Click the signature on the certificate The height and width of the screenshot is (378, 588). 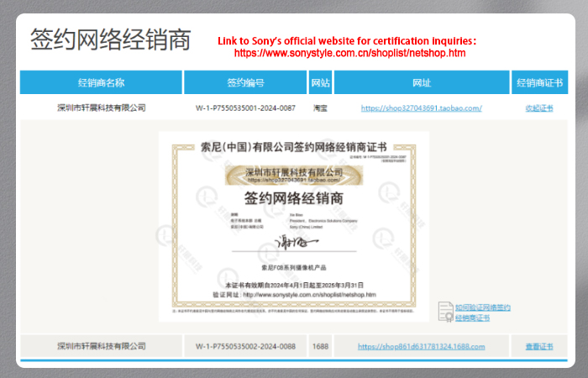pos(297,242)
